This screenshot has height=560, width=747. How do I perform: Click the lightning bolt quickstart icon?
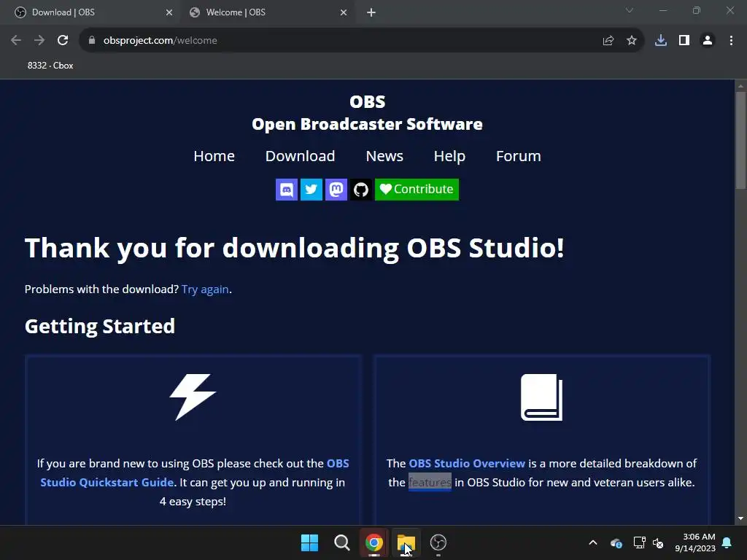pyautogui.click(x=193, y=397)
